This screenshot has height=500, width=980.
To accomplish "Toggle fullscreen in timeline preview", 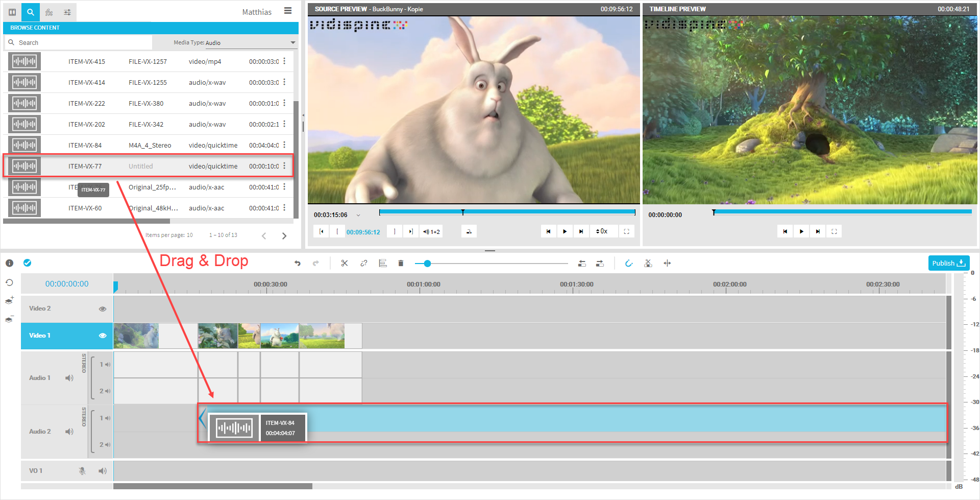I will pos(834,231).
